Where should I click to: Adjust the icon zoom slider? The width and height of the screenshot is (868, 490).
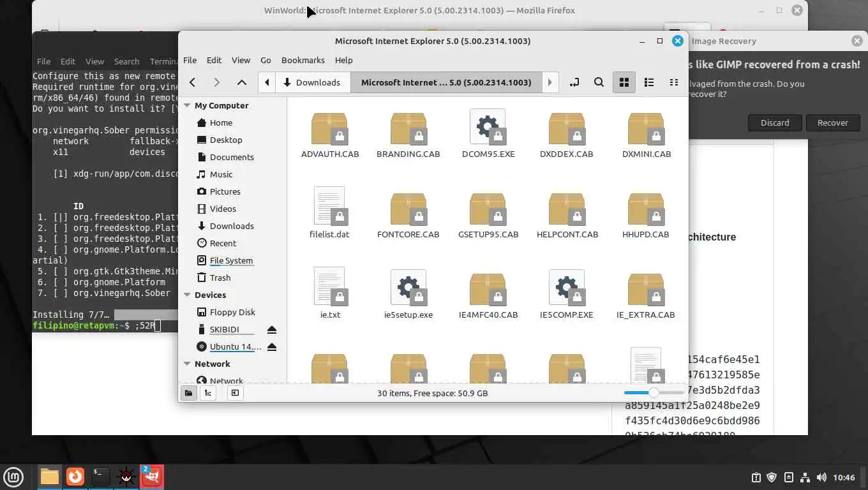654,393
